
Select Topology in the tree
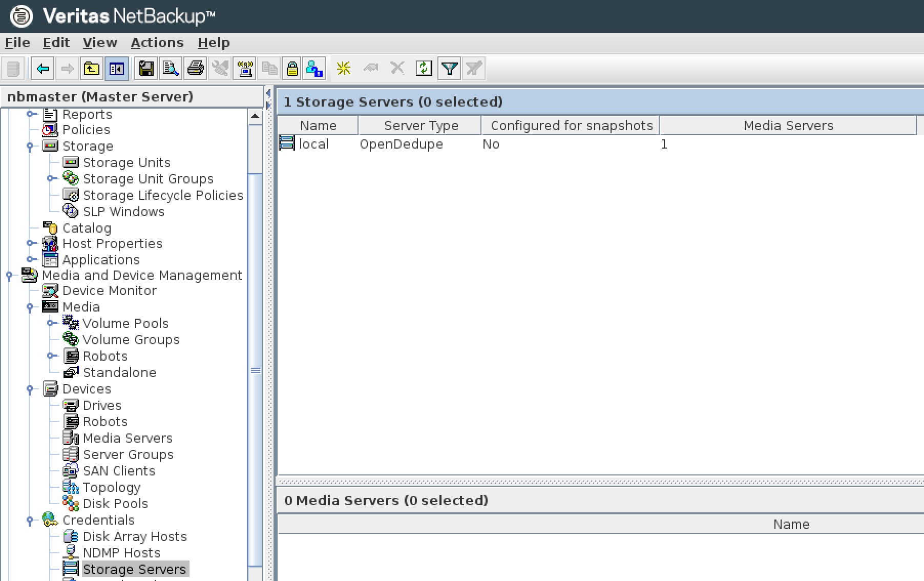[x=112, y=487]
